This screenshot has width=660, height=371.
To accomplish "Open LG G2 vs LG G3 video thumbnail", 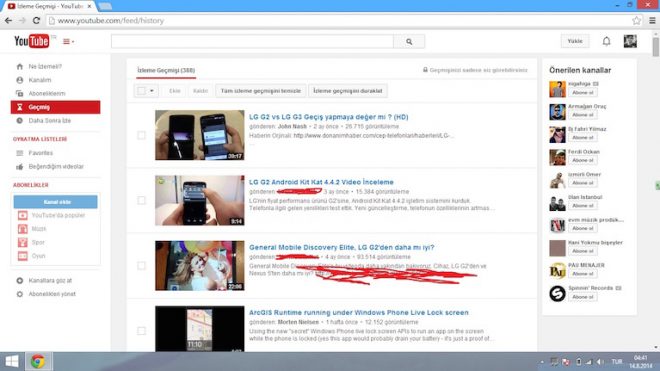I will [200, 135].
